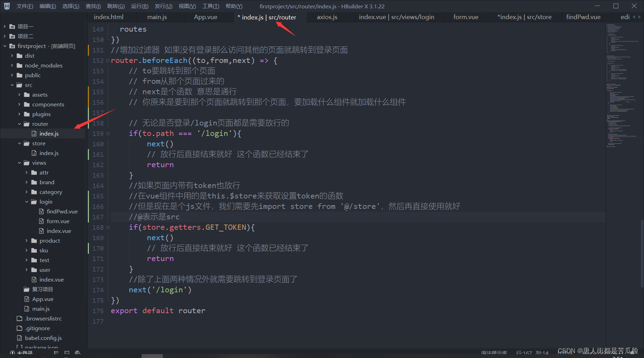This screenshot has height=358, width=644.
Task: Collapse the firstproject project node
Action: [5, 46]
